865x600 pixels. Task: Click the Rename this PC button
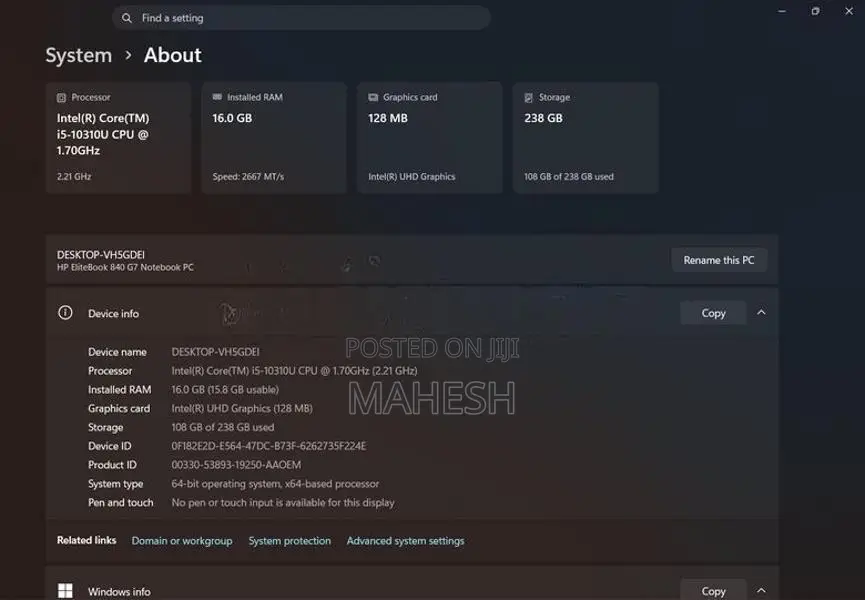[x=719, y=260]
